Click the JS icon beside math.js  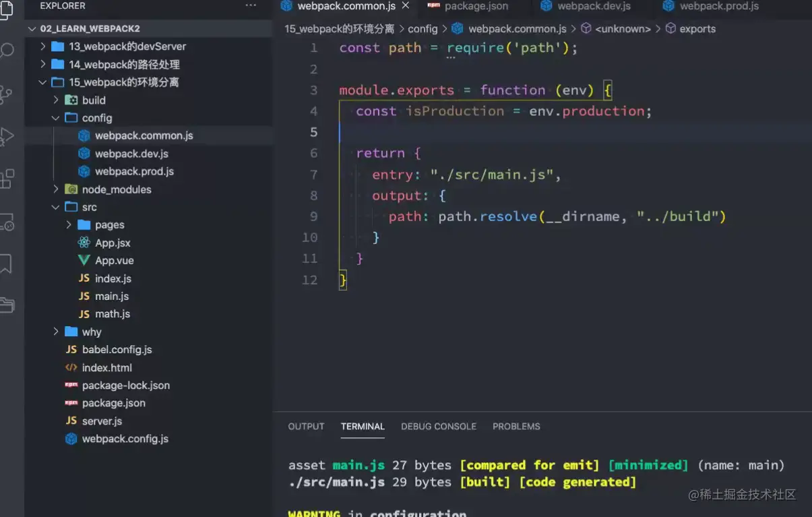click(x=84, y=314)
